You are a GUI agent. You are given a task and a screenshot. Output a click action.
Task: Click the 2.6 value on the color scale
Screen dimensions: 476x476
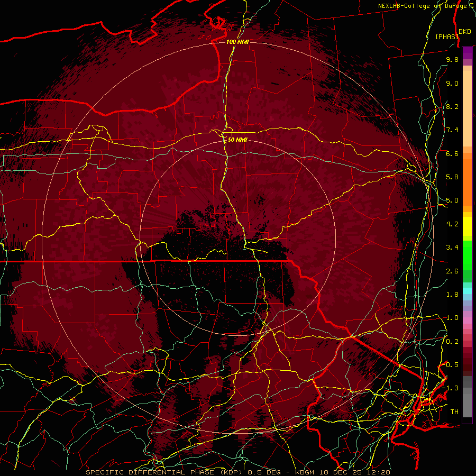[x=452, y=271]
